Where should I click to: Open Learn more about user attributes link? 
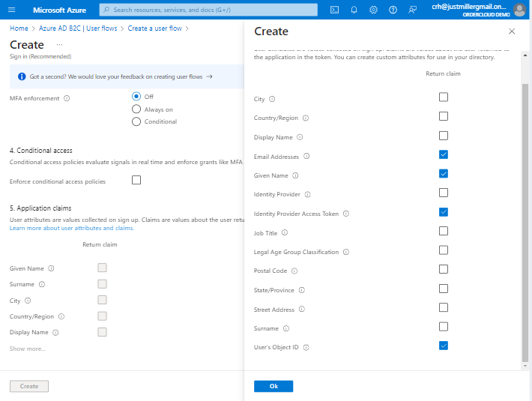click(72, 228)
